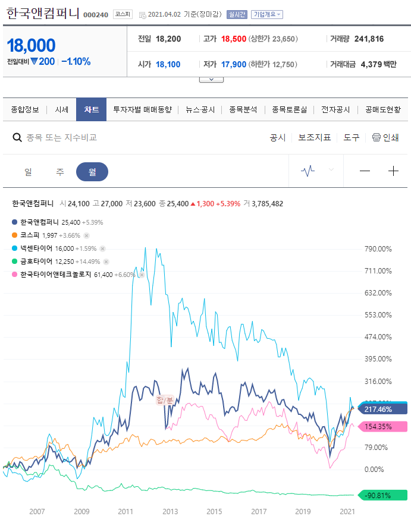Viewport: 411px width, 532px height.
Task: Click the 실시간 badge
Action: coord(237,14)
